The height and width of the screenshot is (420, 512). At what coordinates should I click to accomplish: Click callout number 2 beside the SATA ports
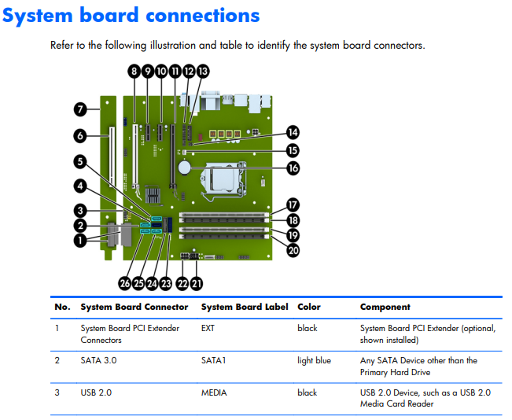80,226
